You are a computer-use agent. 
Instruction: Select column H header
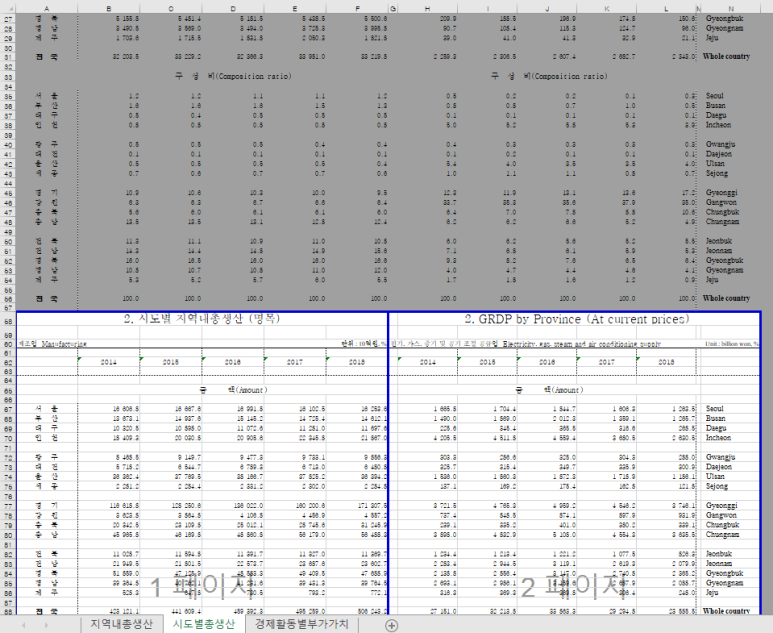(427, 8)
